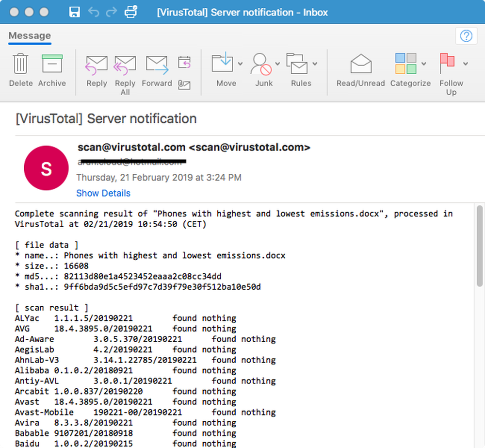
Task: Select the Message ribbon tab
Action: pyautogui.click(x=30, y=35)
